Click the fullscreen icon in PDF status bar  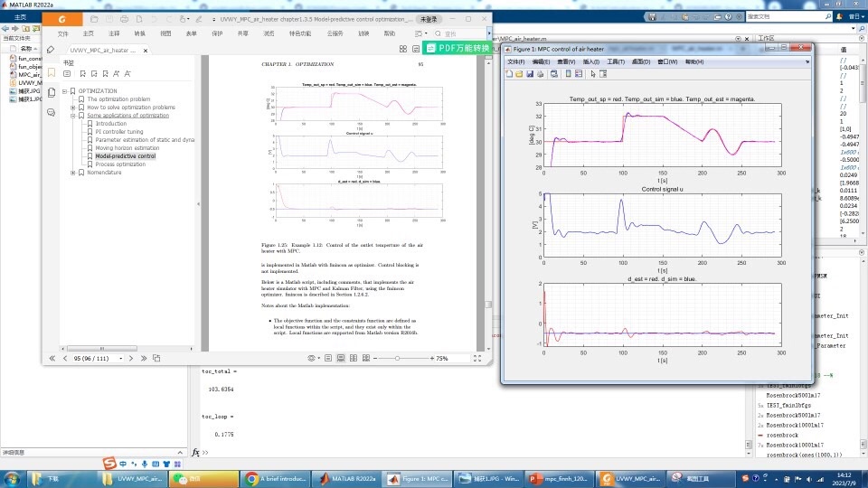tap(477, 359)
